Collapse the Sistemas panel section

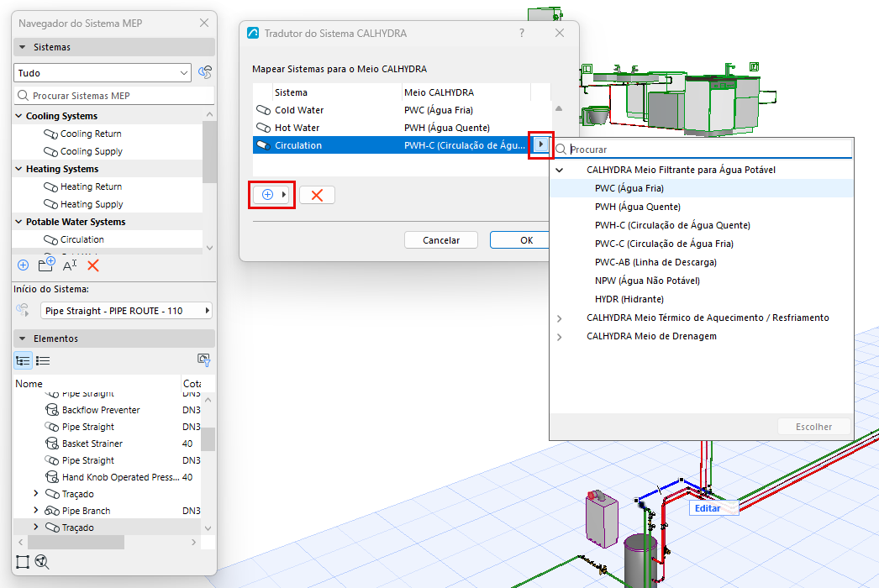click(x=23, y=47)
